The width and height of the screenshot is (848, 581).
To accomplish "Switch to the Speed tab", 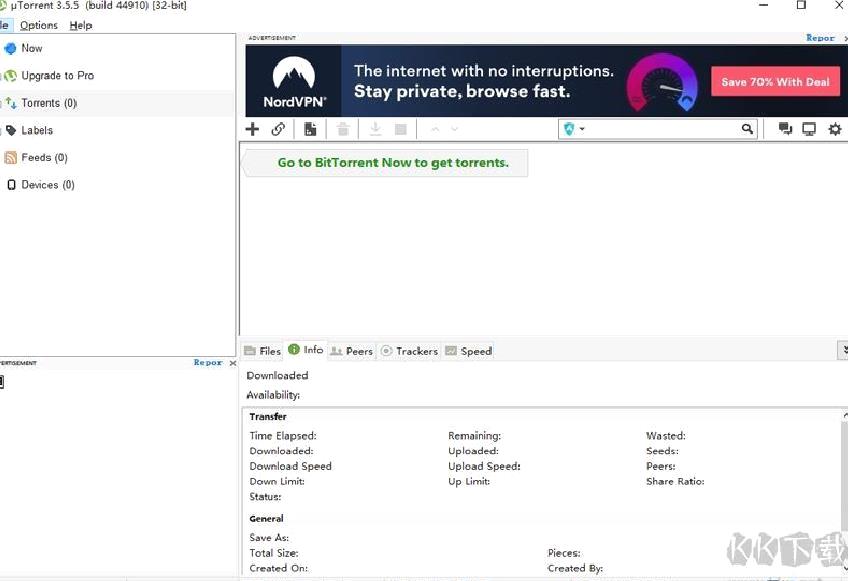I will (x=468, y=351).
